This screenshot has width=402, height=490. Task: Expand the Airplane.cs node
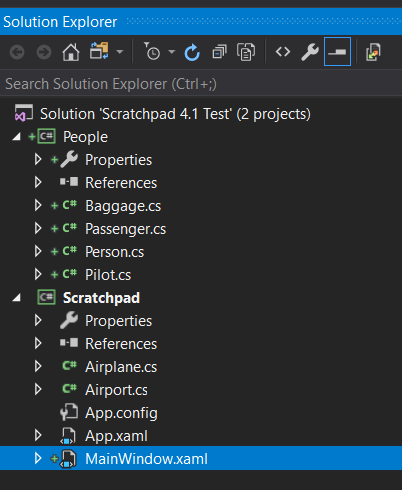coord(38,366)
